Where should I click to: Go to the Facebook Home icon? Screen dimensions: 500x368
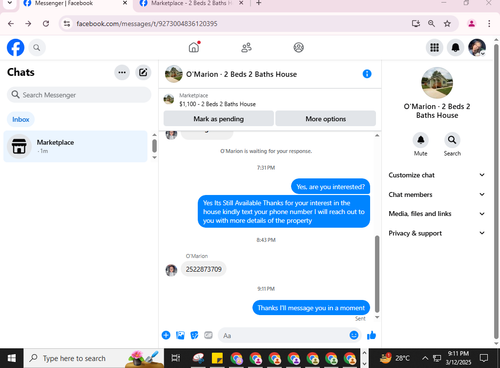point(194,47)
